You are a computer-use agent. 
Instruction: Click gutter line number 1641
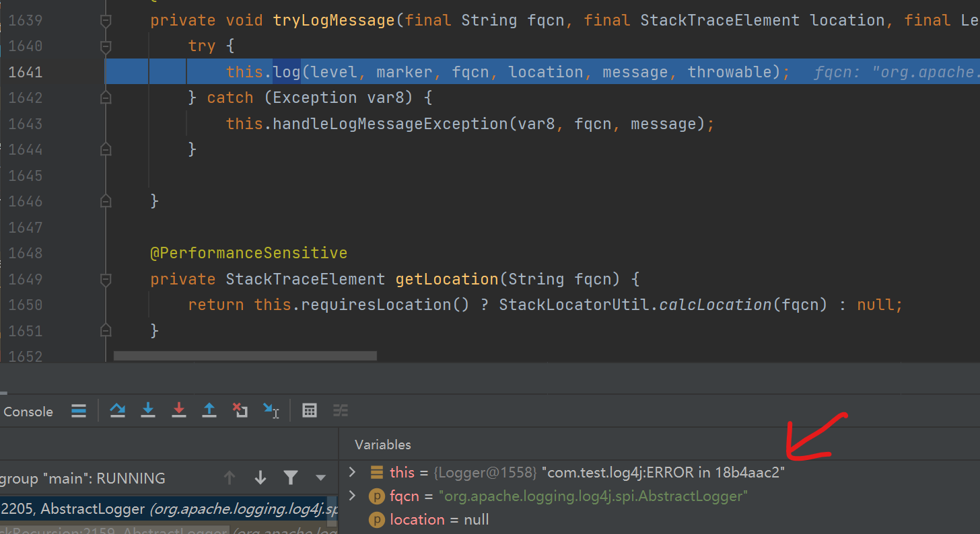point(25,72)
